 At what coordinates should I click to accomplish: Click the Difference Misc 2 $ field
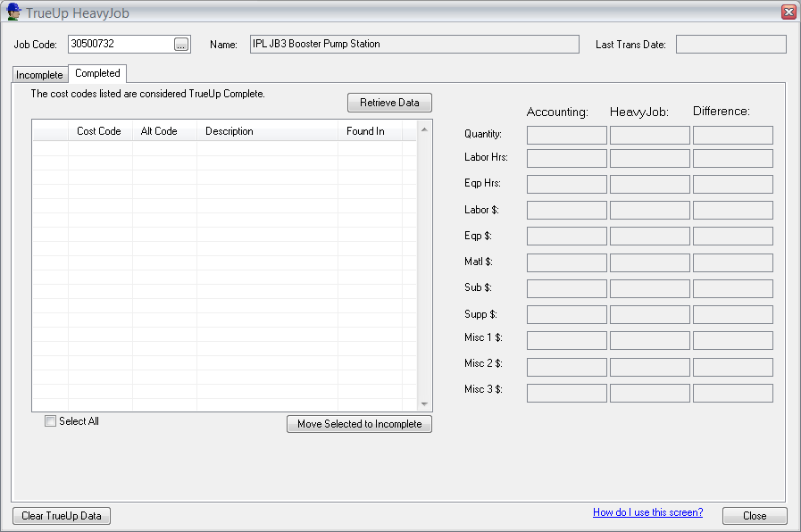[733, 367]
